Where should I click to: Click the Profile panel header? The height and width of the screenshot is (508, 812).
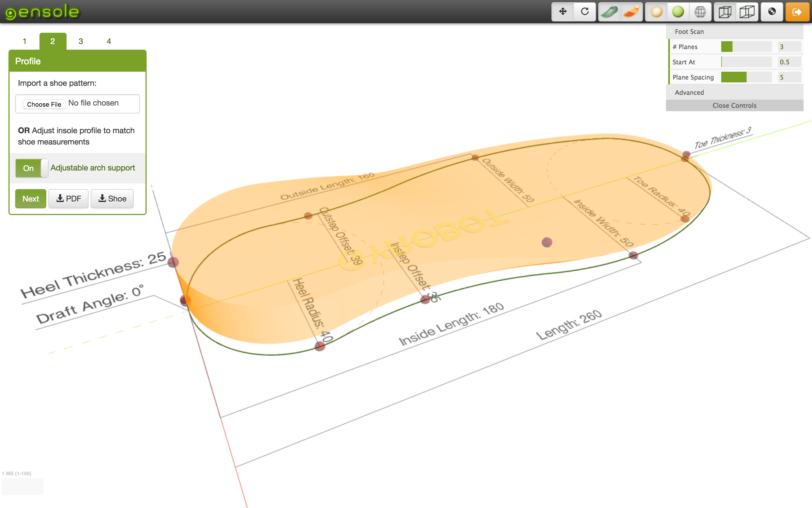(78, 61)
